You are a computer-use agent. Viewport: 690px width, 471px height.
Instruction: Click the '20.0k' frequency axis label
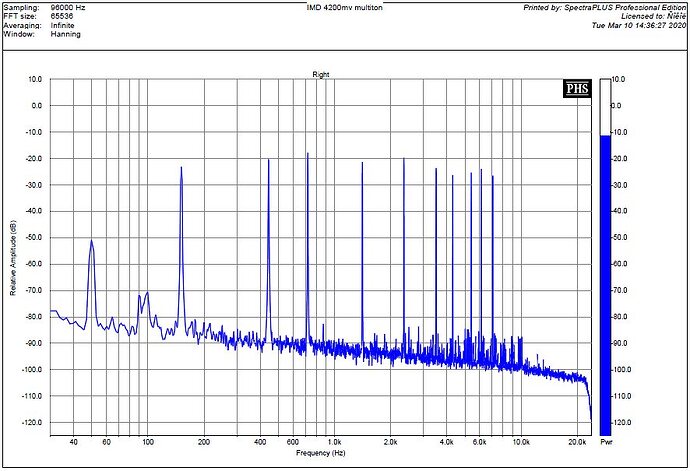[577, 442]
